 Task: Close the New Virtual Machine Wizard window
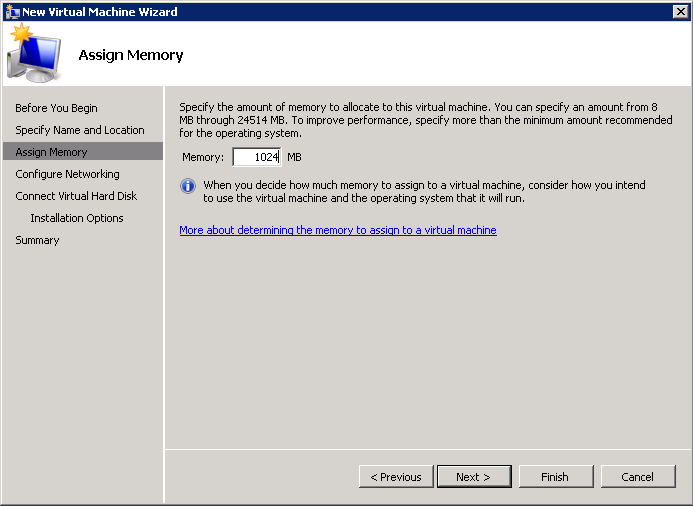click(680, 11)
